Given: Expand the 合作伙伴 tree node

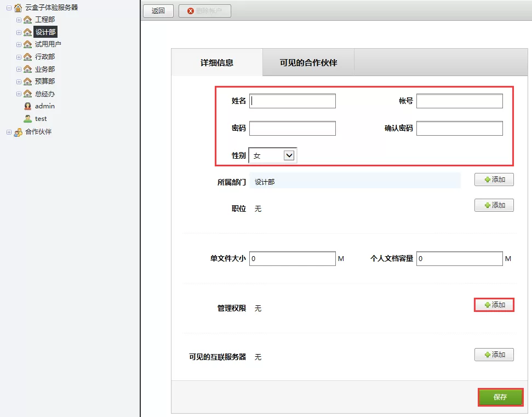Looking at the screenshot, I should (x=9, y=132).
